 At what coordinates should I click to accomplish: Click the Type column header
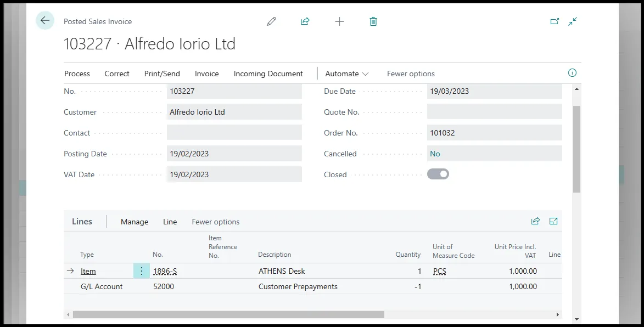click(87, 255)
